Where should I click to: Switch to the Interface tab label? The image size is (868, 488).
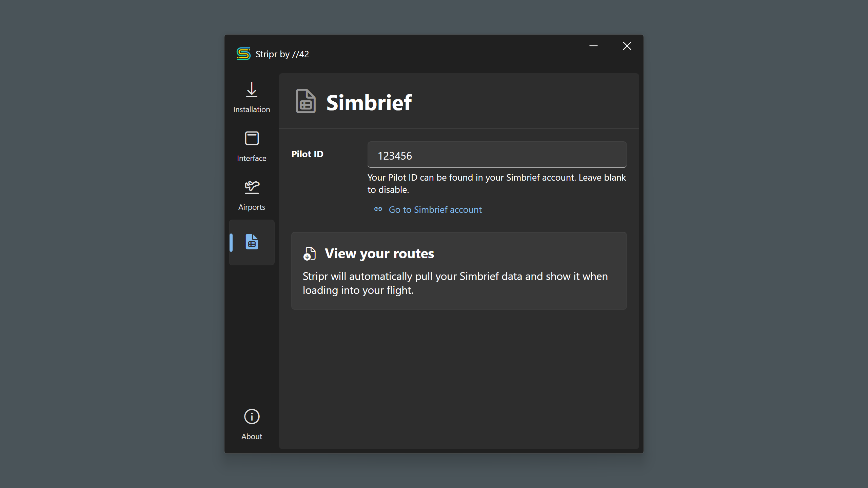pyautogui.click(x=252, y=158)
